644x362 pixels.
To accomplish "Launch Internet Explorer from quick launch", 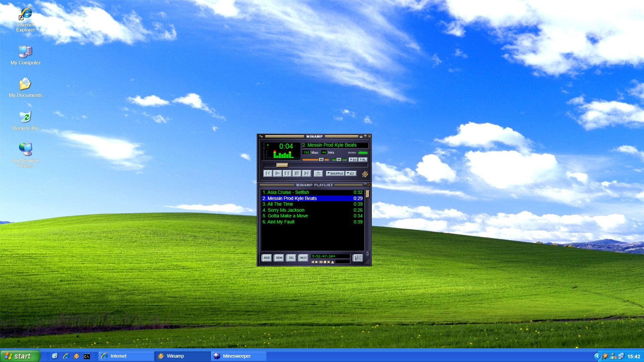I will (66, 356).
